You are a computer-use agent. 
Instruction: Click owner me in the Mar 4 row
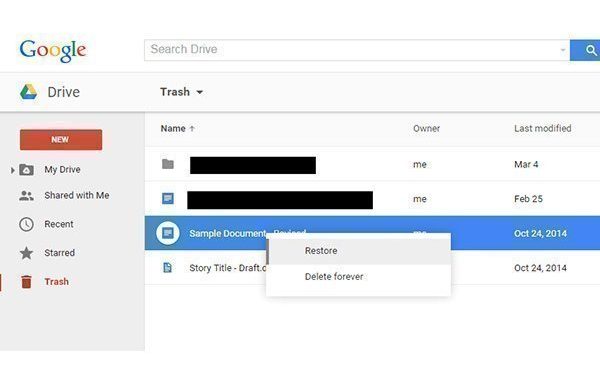[x=420, y=165]
